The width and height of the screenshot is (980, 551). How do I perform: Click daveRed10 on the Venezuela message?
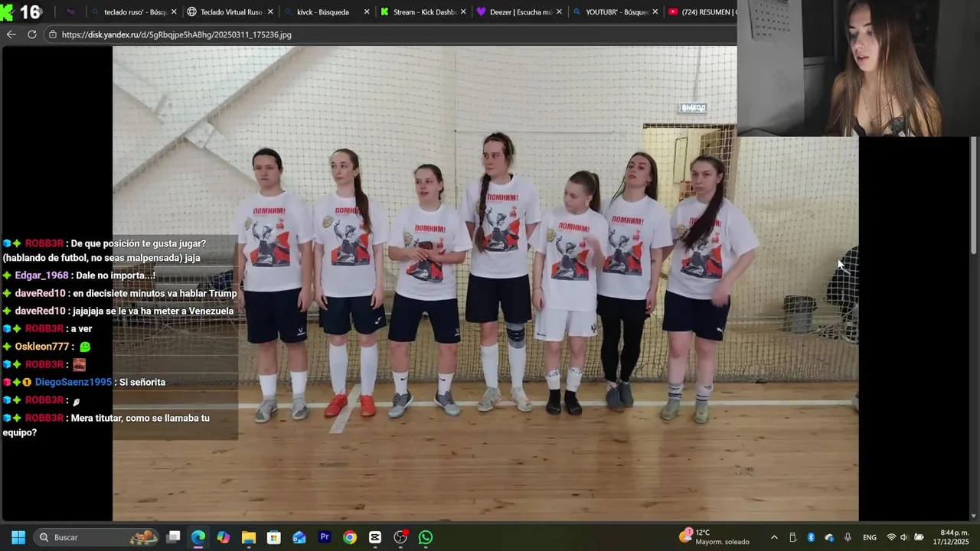pos(40,311)
